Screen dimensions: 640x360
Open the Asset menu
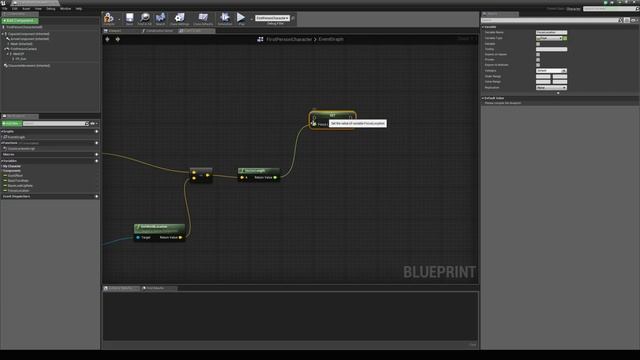click(26, 9)
